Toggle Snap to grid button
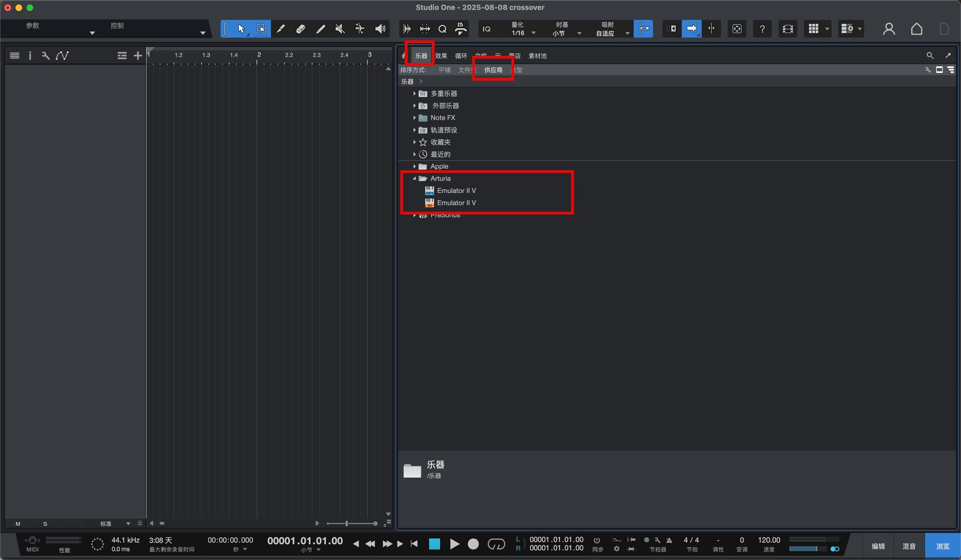This screenshot has height=560, width=961. click(644, 29)
